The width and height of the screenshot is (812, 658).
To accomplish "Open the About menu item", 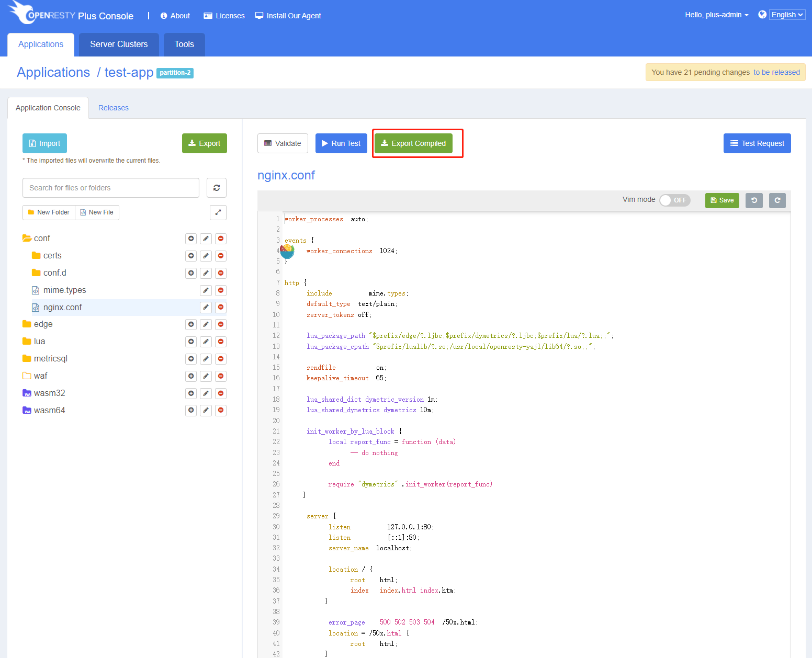I will click(x=175, y=16).
